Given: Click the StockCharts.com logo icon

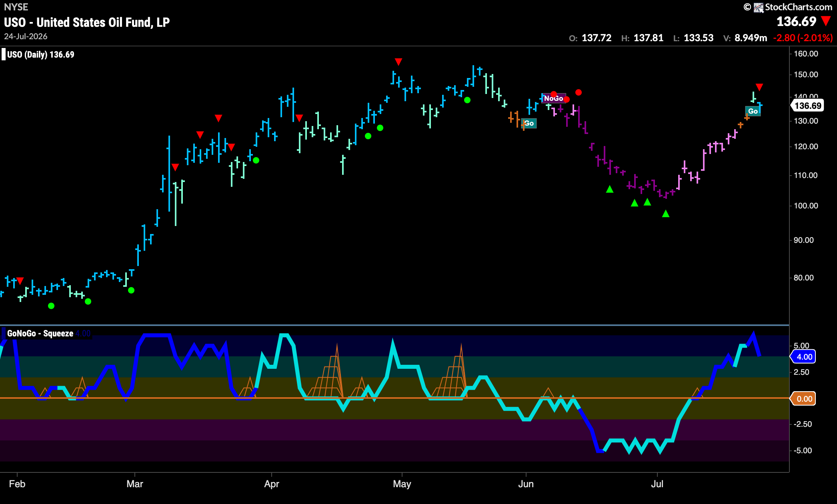Looking at the screenshot, I should click(759, 7).
